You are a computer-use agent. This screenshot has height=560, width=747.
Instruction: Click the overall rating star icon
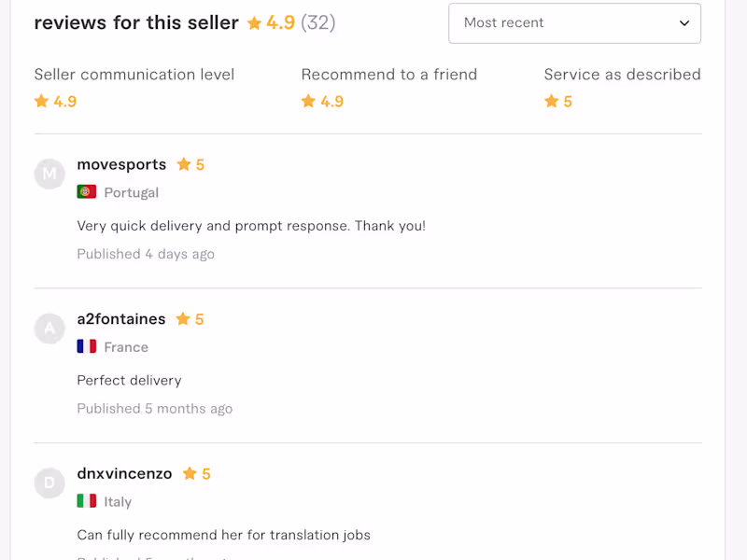[254, 23]
